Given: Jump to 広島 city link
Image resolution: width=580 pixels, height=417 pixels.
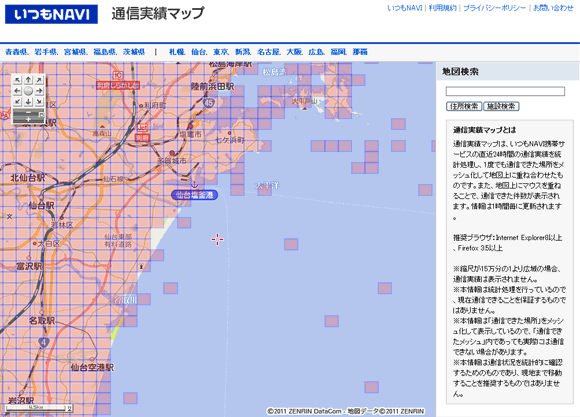Looking at the screenshot, I should [316, 52].
